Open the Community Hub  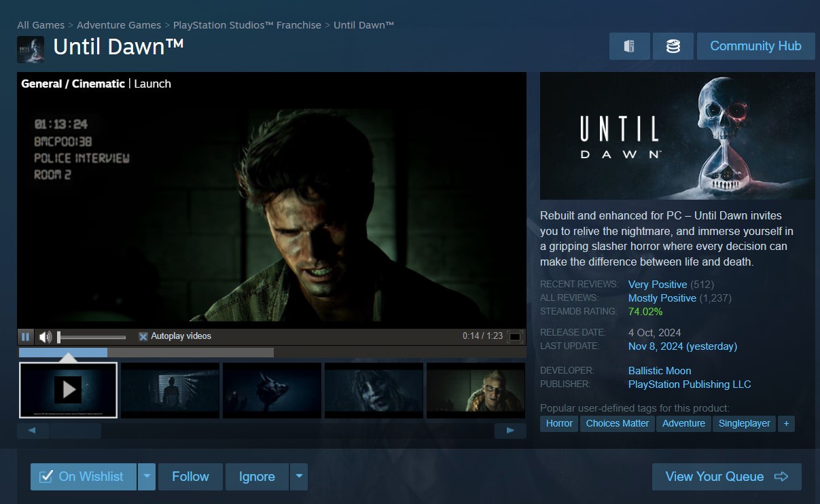click(x=755, y=46)
